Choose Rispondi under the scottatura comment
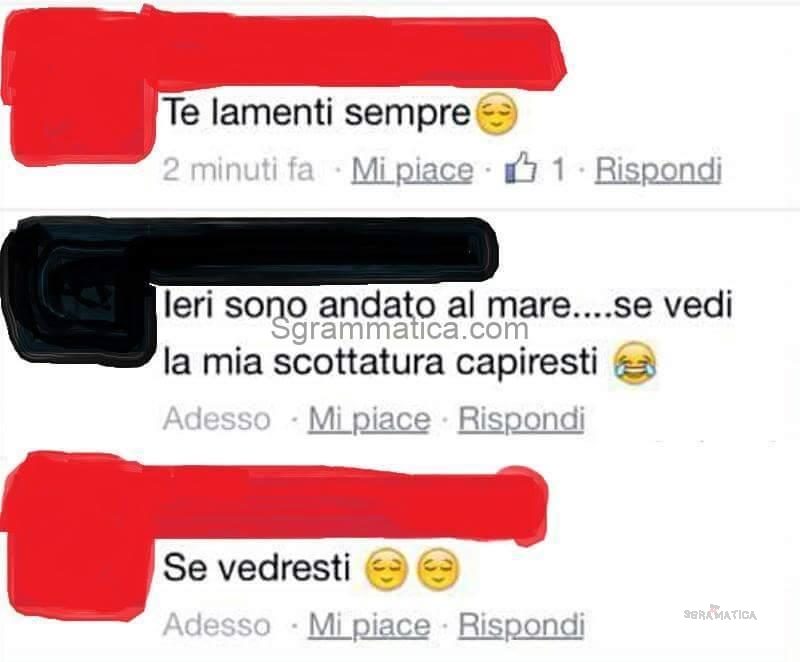800x662 pixels. (521, 419)
